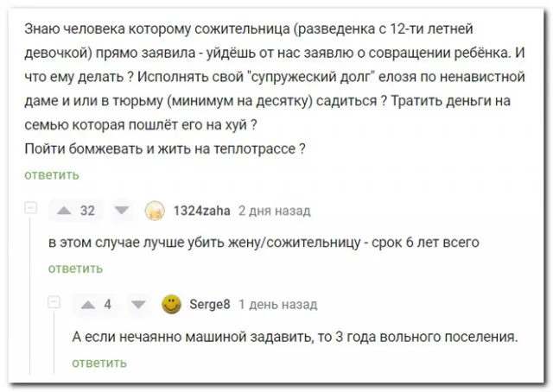Click the Serge8 comment text "А если нечаянно"
553x392 pixels.
tap(294, 336)
